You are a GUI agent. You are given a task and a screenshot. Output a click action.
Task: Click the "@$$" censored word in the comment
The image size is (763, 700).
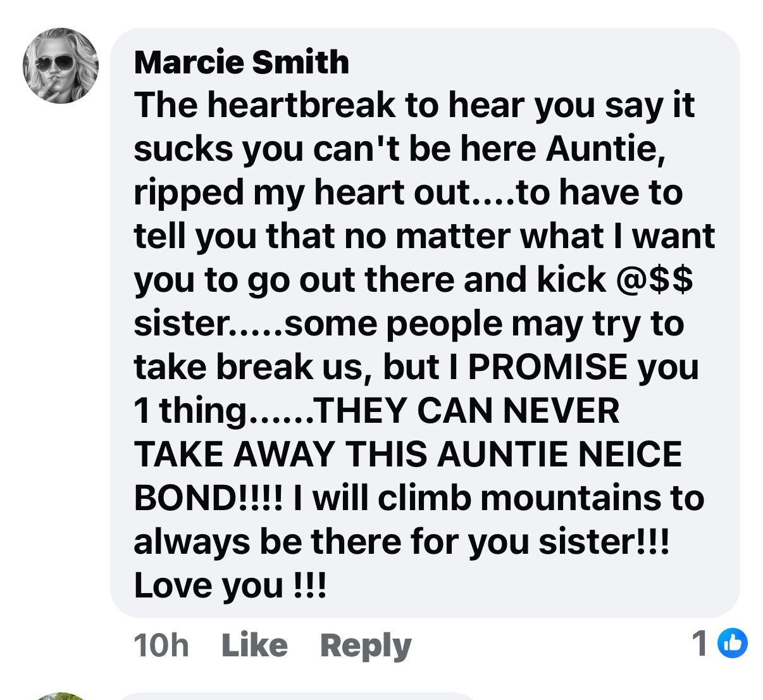(x=654, y=280)
